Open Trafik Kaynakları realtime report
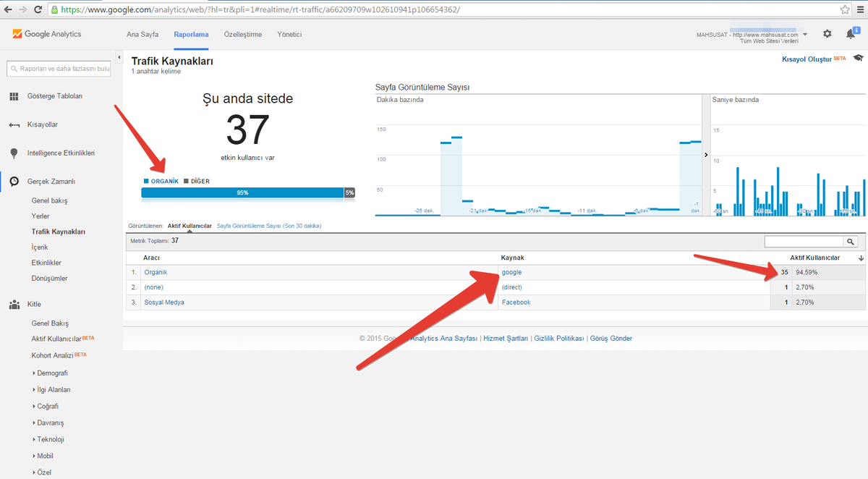The height and width of the screenshot is (479, 868). (59, 232)
